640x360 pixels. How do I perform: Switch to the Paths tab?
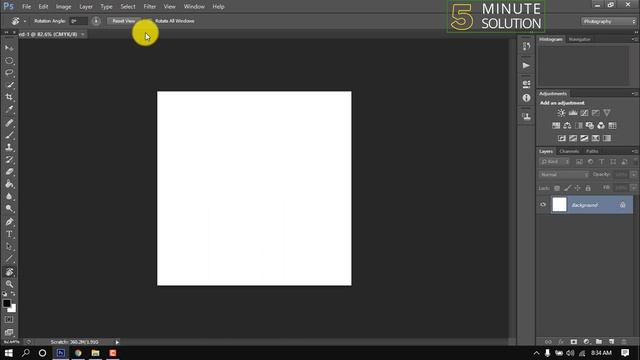[592, 151]
